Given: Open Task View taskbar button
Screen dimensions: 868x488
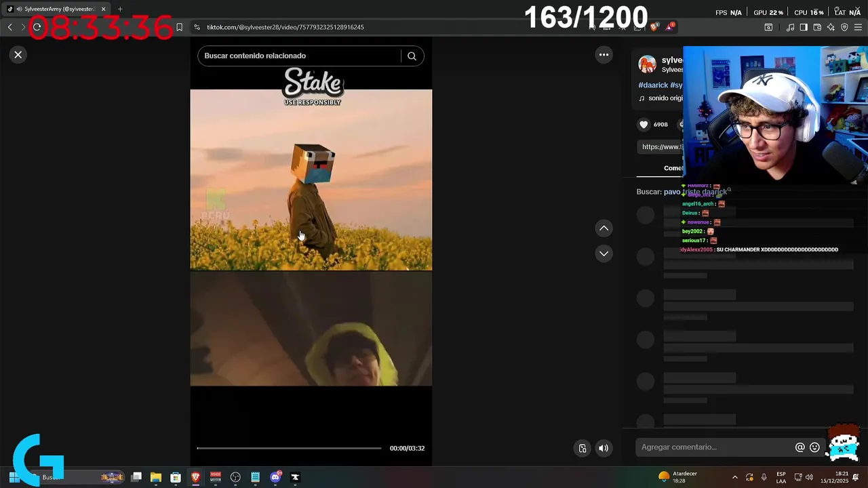Looking at the screenshot, I should tap(136, 477).
